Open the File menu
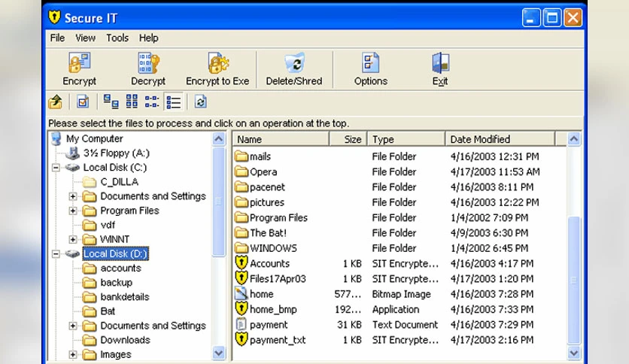This screenshot has height=364, width=629. coord(57,38)
